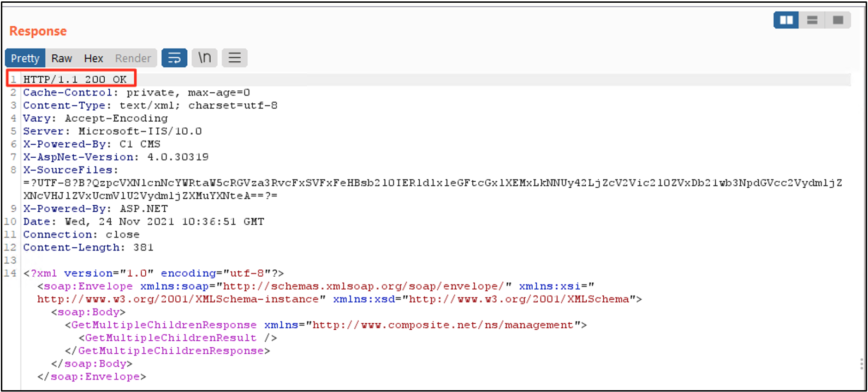Image resolution: width=868 pixels, height=392 pixels.
Task: Click the closing GetMultipleChildrenResponse tag
Action: coord(167,350)
